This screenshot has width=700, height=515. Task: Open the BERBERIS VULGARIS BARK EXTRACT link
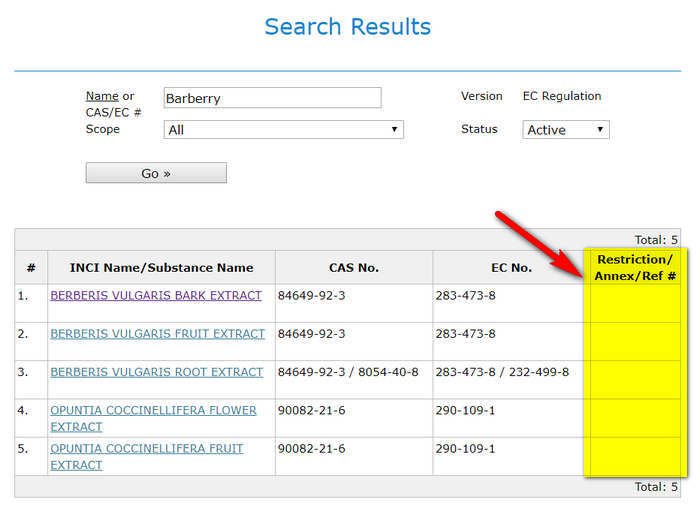pyautogui.click(x=156, y=295)
